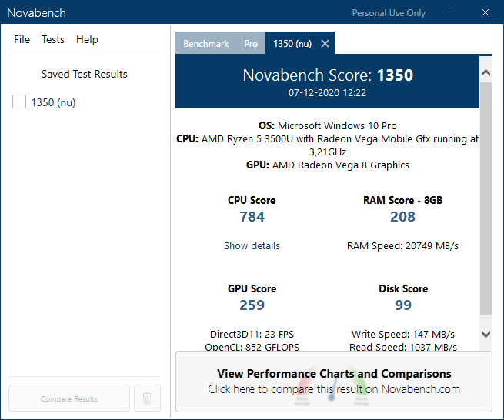Click the trash delete icon

(x=147, y=398)
